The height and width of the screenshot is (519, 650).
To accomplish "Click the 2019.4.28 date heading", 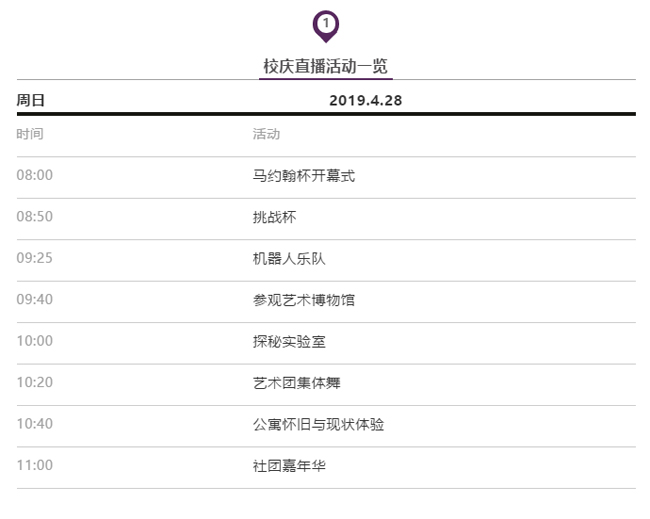I will point(365,100).
